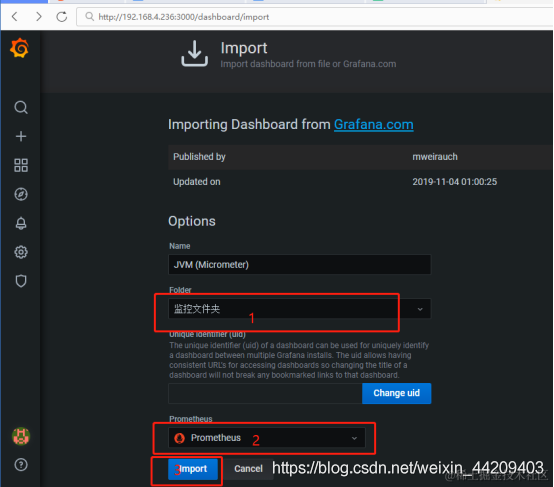Select the updated date 2019-11-04 01:00:25
Screen dimensions: 554x487
pos(454,182)
